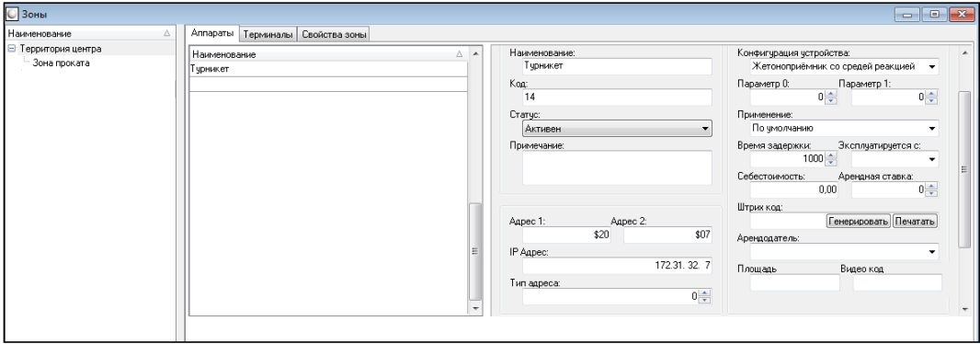Open the Эксплуатируется с date dropdown
This screenshot has width=980, height=344.
pyautogui.click(x=932, y=159)
